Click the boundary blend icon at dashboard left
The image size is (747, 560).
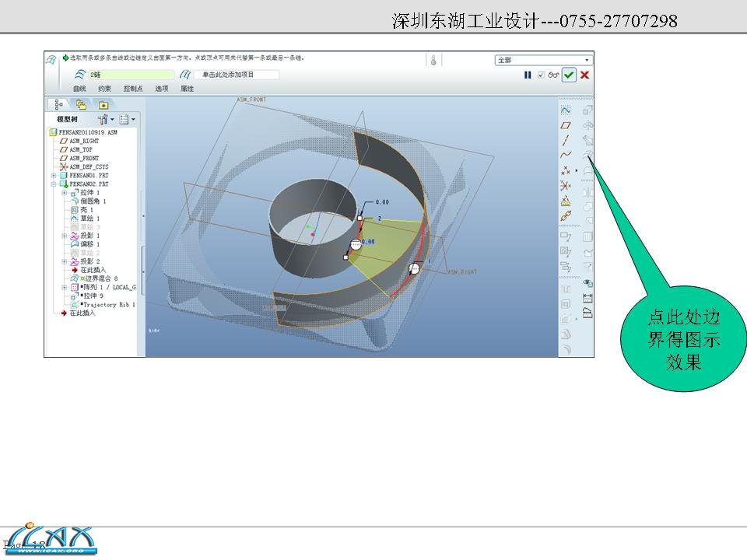[x=51, y=60]
